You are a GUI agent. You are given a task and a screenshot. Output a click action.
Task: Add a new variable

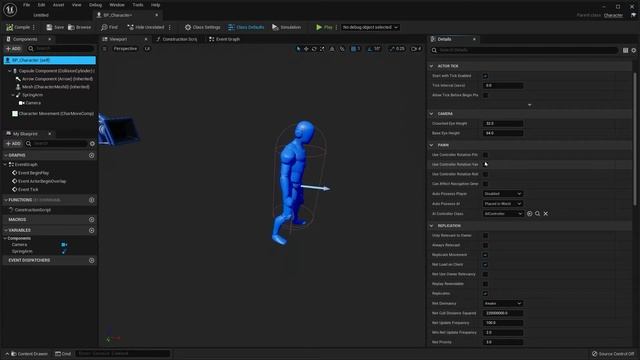(x=91, y=230)
